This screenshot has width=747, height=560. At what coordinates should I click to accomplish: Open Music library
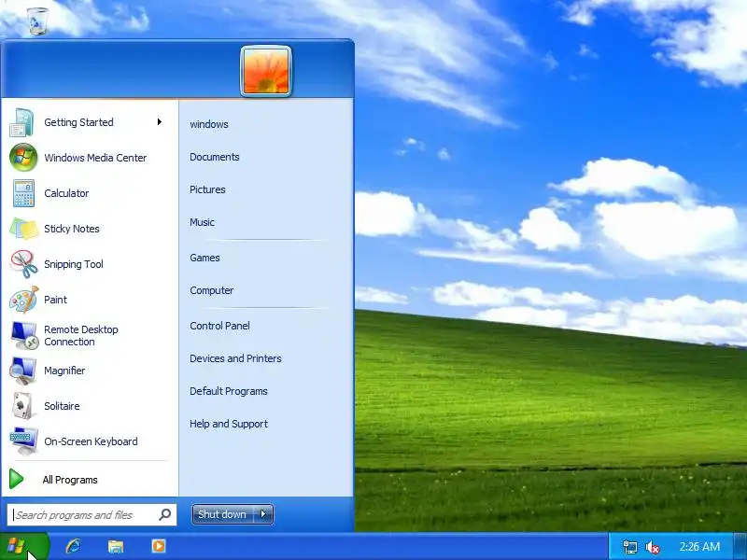pos(202,222)
